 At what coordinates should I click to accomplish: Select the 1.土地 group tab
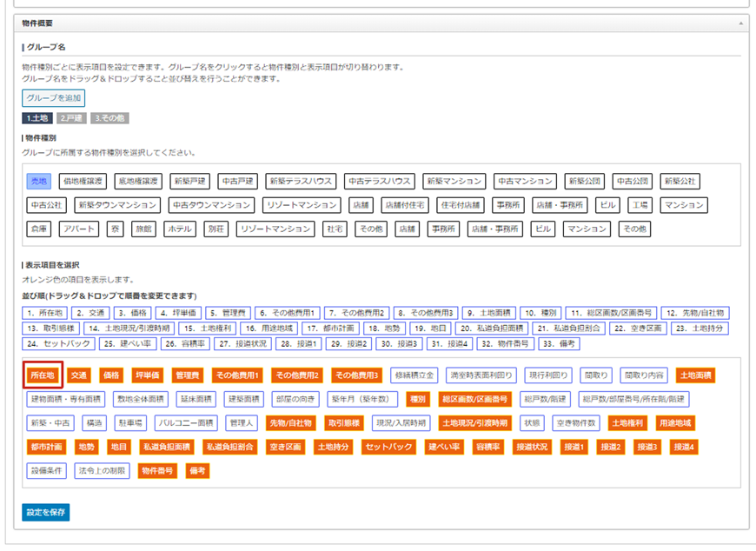point(37,118)
